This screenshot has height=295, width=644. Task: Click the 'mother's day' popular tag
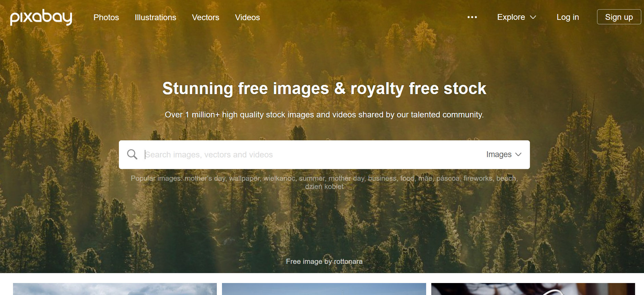205,178
